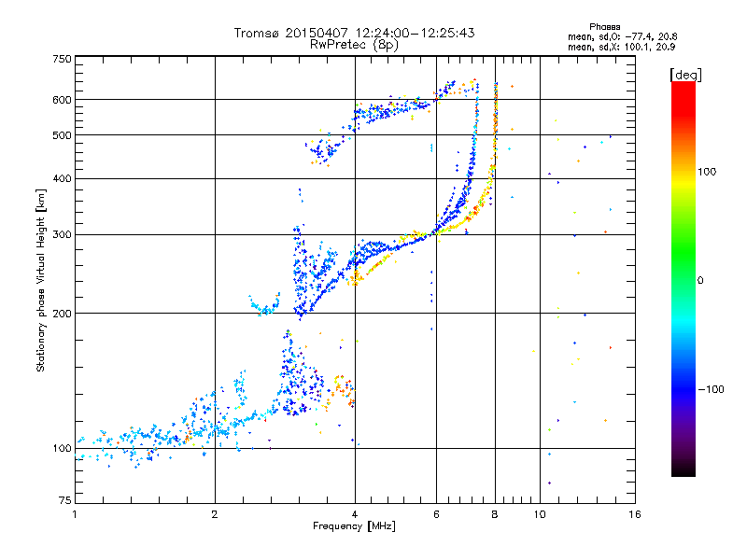Click the x-axis tick label '1'
The width and height of the screenshot is (747, 560).
pos(75,514)
